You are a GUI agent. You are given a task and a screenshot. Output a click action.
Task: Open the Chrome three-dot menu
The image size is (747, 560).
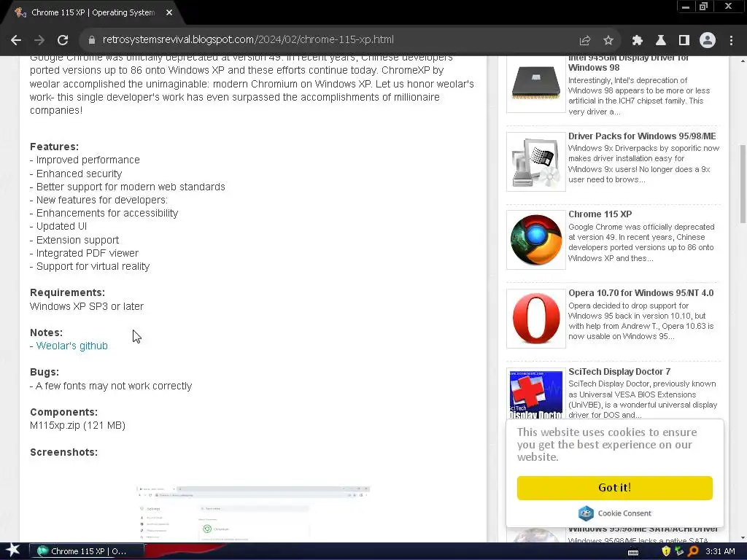point(731,40)
